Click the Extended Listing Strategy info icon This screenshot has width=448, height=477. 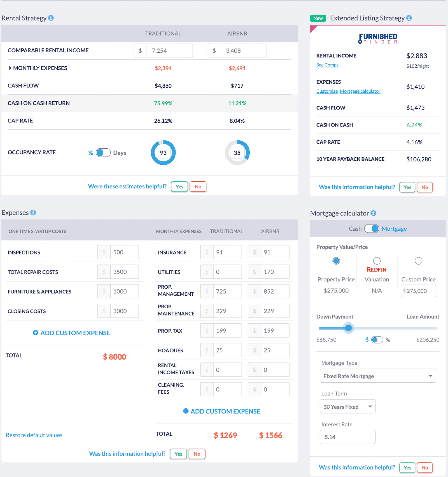tap(409, 18)
